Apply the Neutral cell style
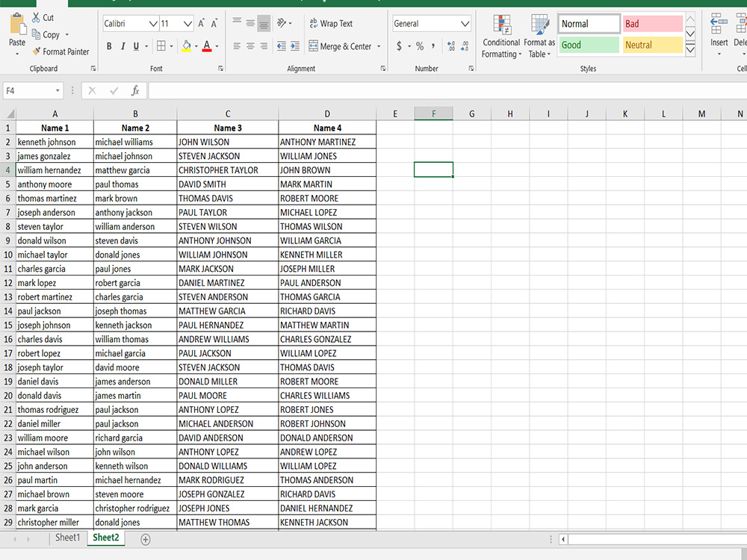This screenshot has width=747, height=560. coord(653,45)
